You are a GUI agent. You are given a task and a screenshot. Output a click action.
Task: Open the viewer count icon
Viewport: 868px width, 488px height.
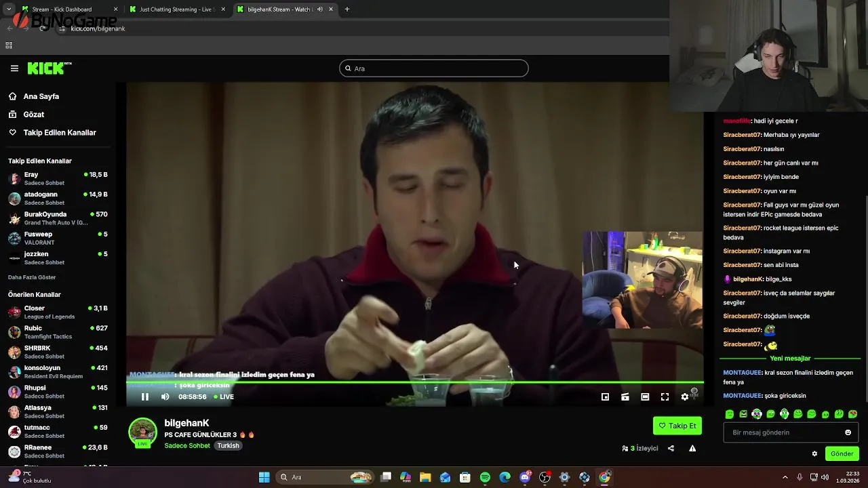625,448
